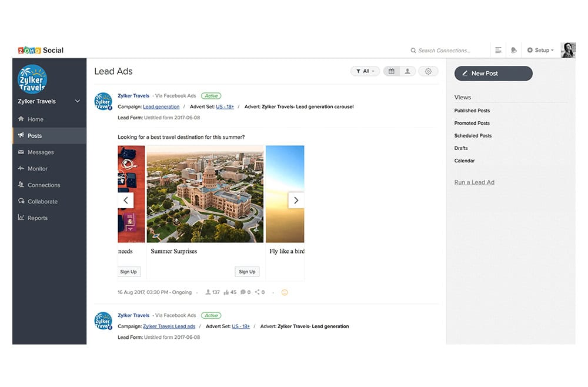Click first ad's Zylker Travels avatar
Screen dimensions: 588x387
click(103, 101)
